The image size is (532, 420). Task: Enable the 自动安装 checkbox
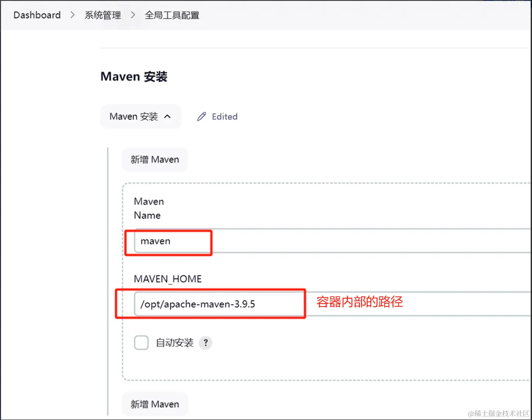pos(141,342)
